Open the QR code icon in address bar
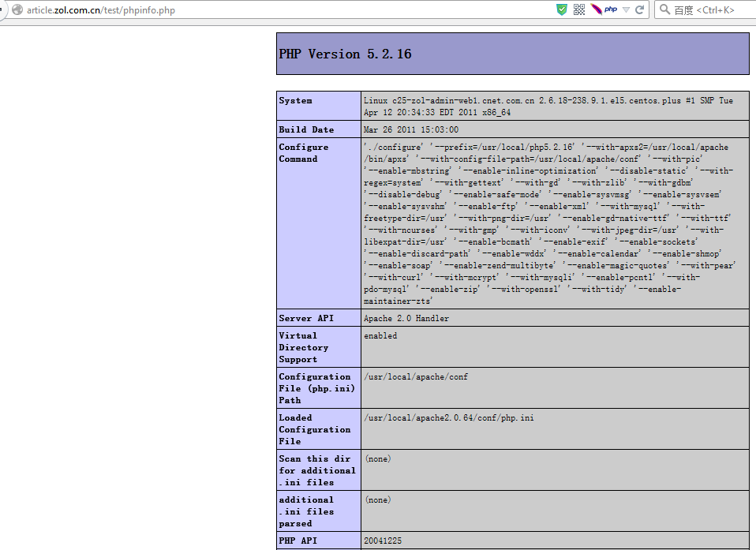Image resolution: width=756 pixels, height=550 pixels. 579,9
